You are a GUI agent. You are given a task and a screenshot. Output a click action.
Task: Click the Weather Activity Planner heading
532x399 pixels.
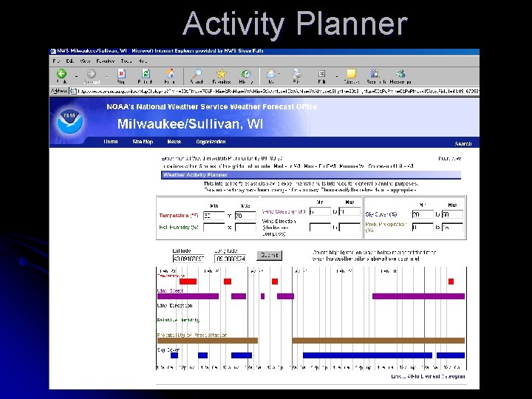tap(195, 174)
